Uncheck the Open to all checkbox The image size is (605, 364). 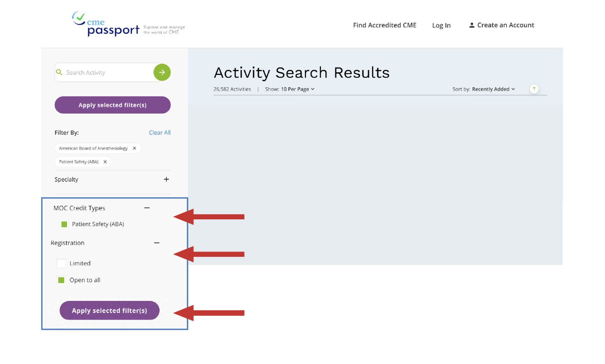61,280
